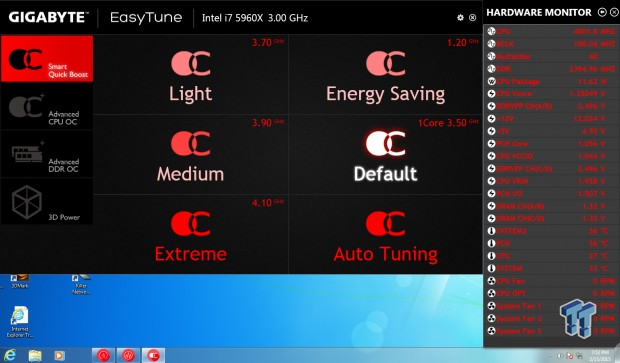
Task: Switch to Advanced CPU OC tab
Action: (47, 106)
